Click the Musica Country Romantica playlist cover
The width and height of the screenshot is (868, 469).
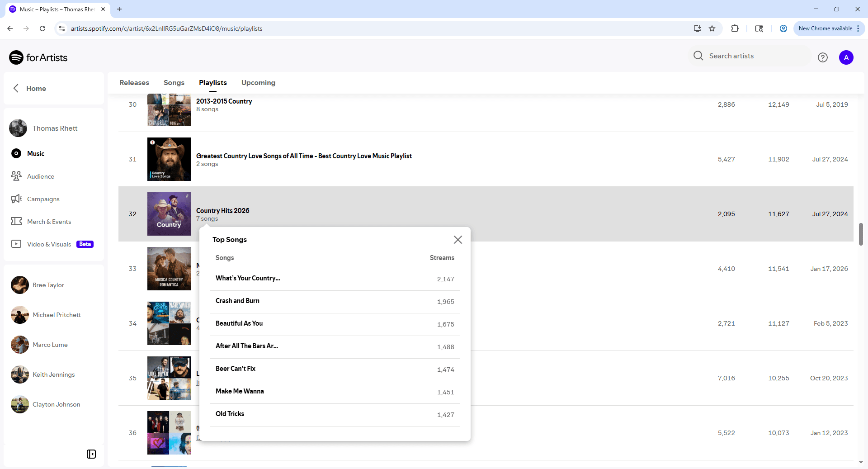(x=169, y=269)
